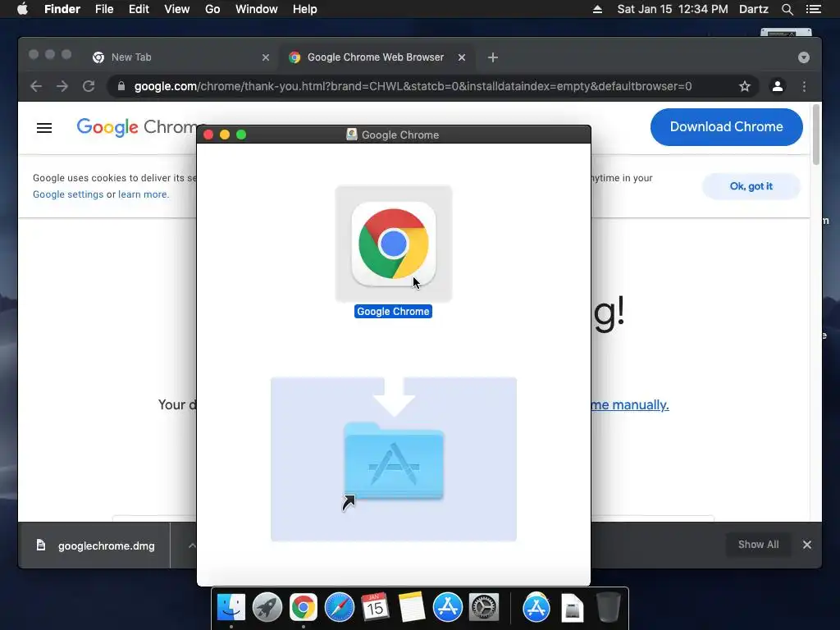Click googlechrome.dmg file icon in downloads bar
840x630 pixels.
click(x=41, y=546)
